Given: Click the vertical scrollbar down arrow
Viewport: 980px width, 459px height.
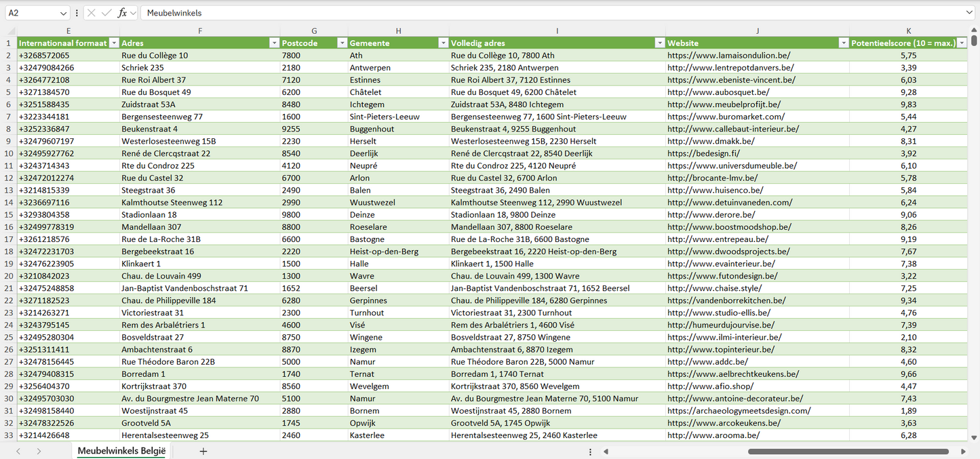Looking at the screenshot, I should coord(974,438).
